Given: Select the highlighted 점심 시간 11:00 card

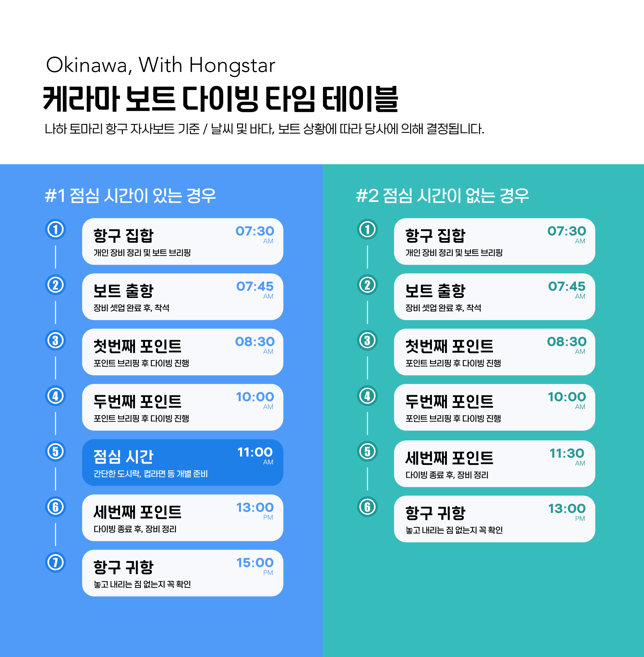Looking at the screenshot, I should pos(182,463).
